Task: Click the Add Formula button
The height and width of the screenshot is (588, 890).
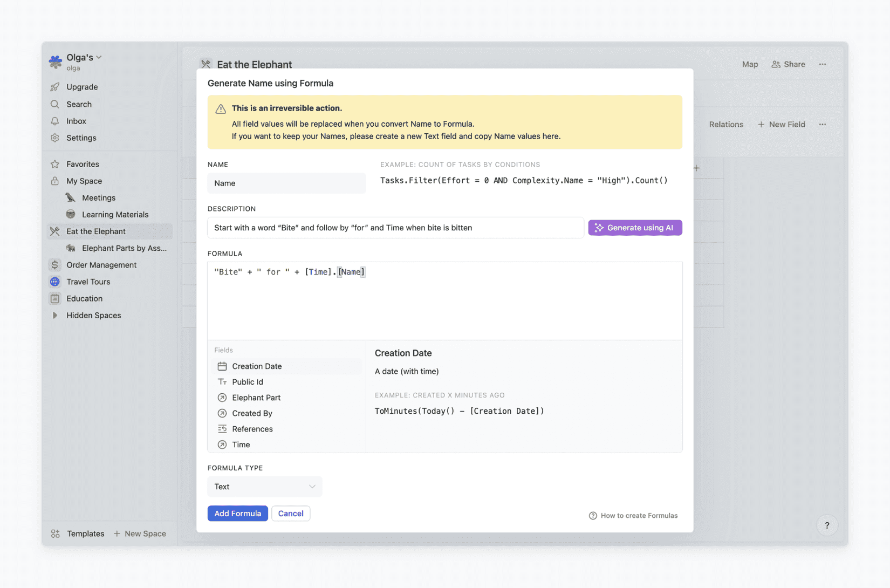Action: click(237, 513)
